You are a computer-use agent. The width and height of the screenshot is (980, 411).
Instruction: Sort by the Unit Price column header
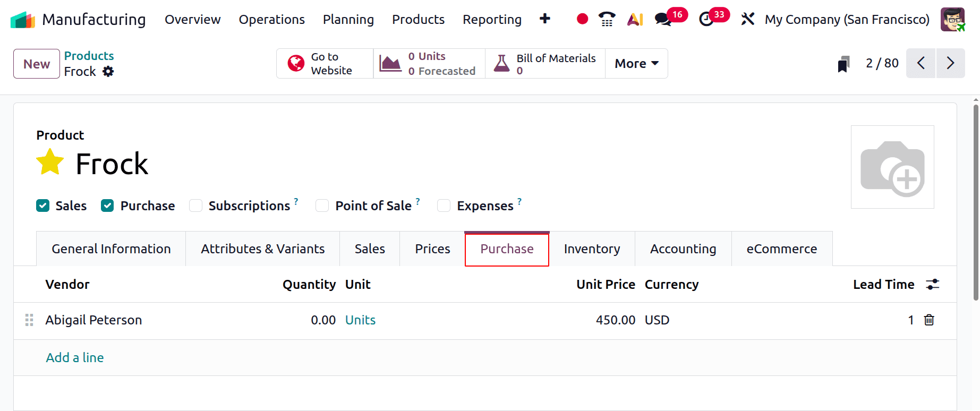point(606,285)
